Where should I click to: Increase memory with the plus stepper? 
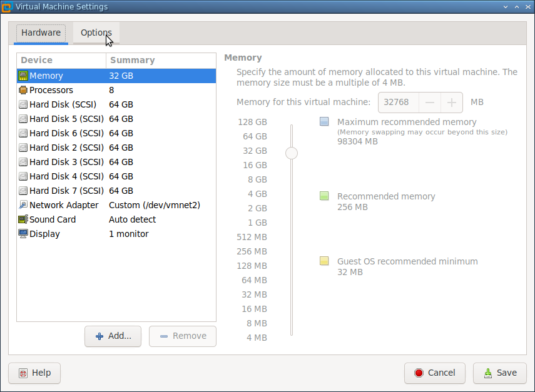(x=451, y=103)
